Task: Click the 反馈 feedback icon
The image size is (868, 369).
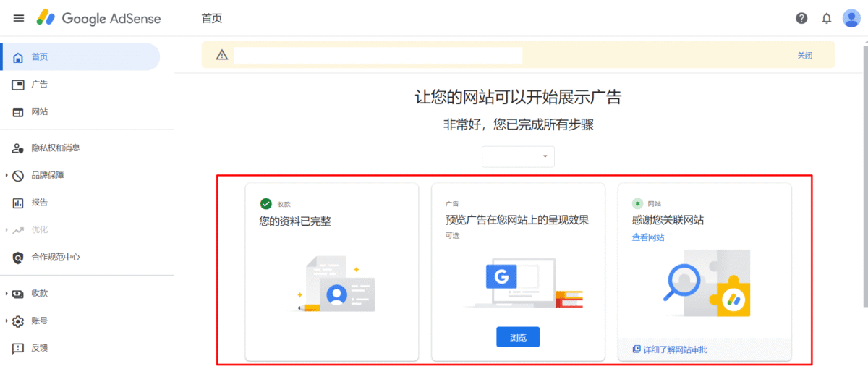Action: 18,348
